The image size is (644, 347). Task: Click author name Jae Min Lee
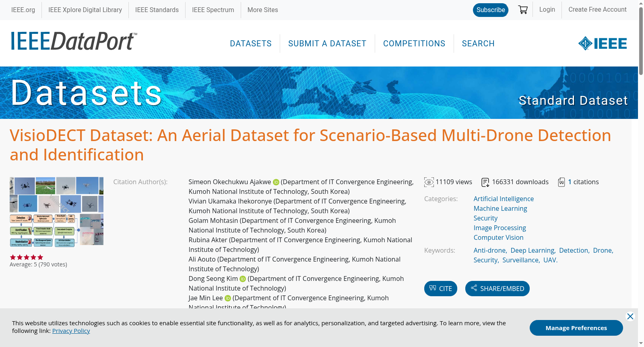(x=206, y=298)
